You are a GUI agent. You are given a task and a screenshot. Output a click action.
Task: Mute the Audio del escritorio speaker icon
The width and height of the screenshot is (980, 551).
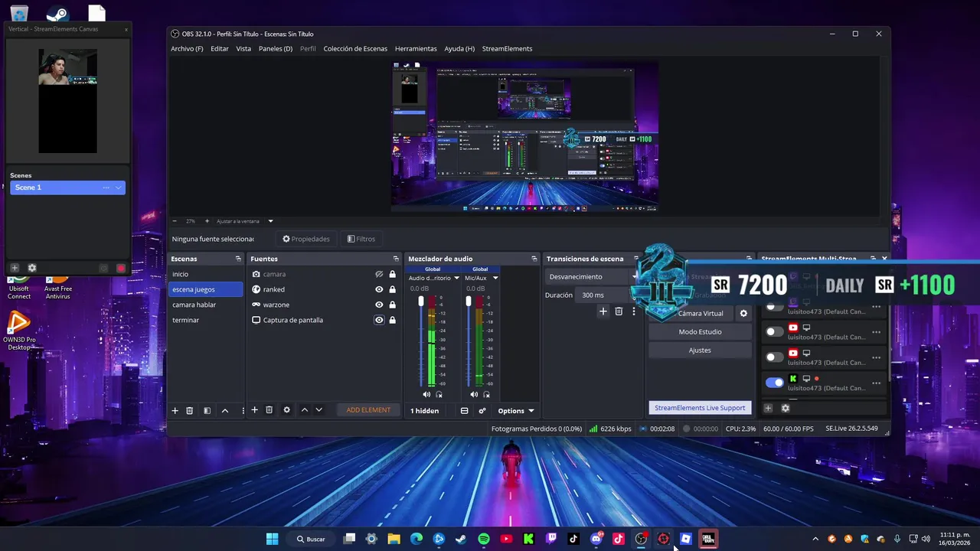(426, 394)
